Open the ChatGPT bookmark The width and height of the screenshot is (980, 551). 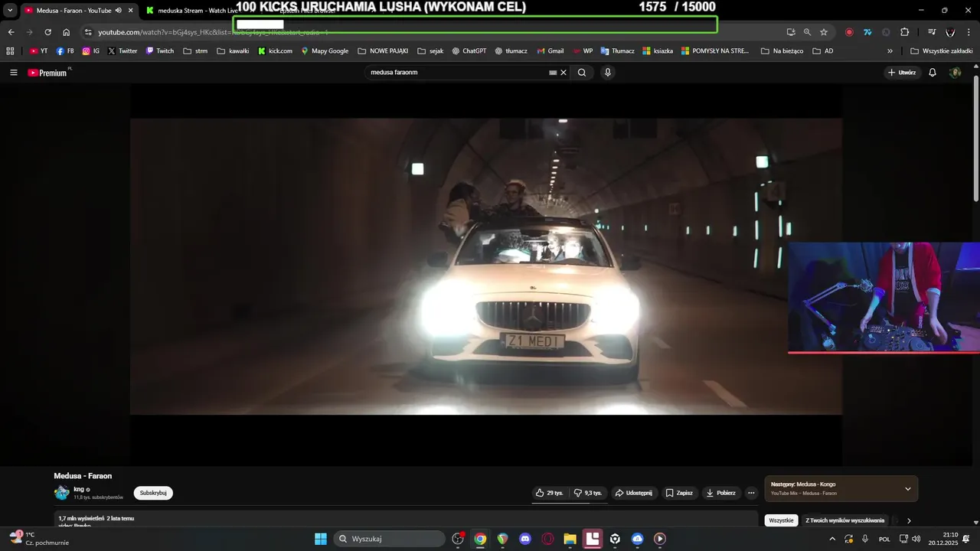469,51
